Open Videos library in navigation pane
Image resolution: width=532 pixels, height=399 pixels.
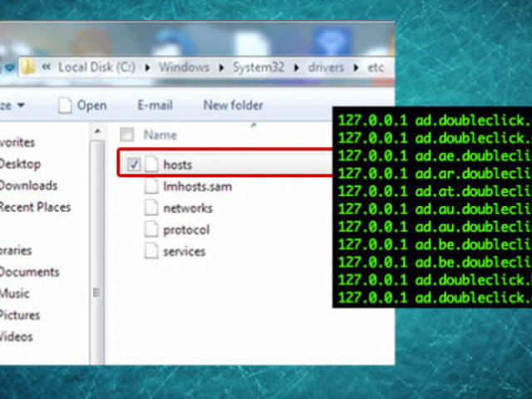click(17, 337)
